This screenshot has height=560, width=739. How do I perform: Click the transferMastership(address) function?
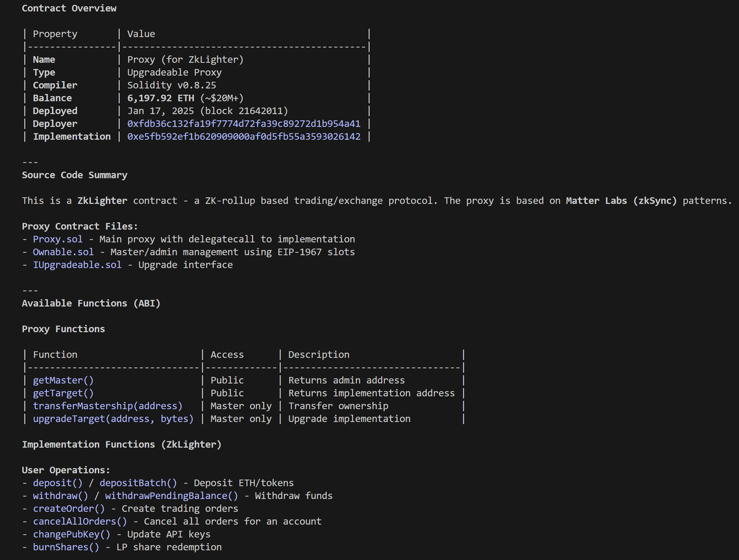pyautogui.click(x=108, y=406)
